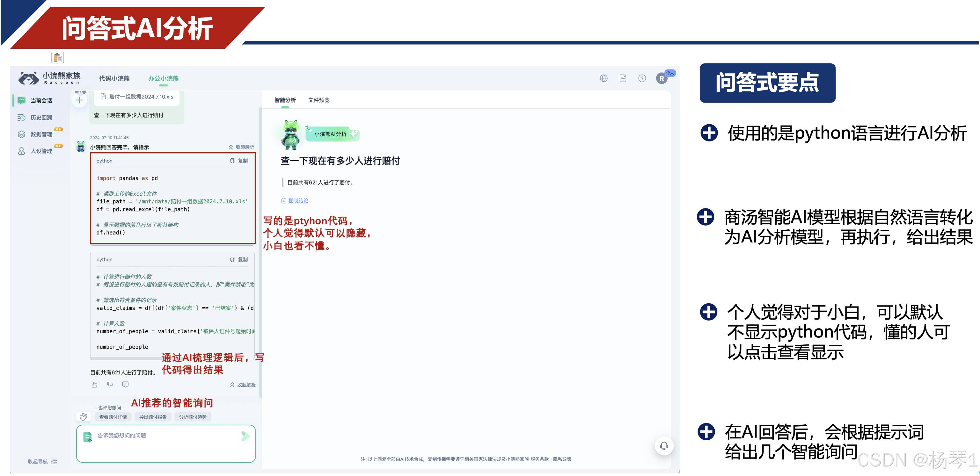Click result text 目前共有621人进行了赔付 in analysis panel
The height and width of the screenshot is (476, 980).
point(320,183)
